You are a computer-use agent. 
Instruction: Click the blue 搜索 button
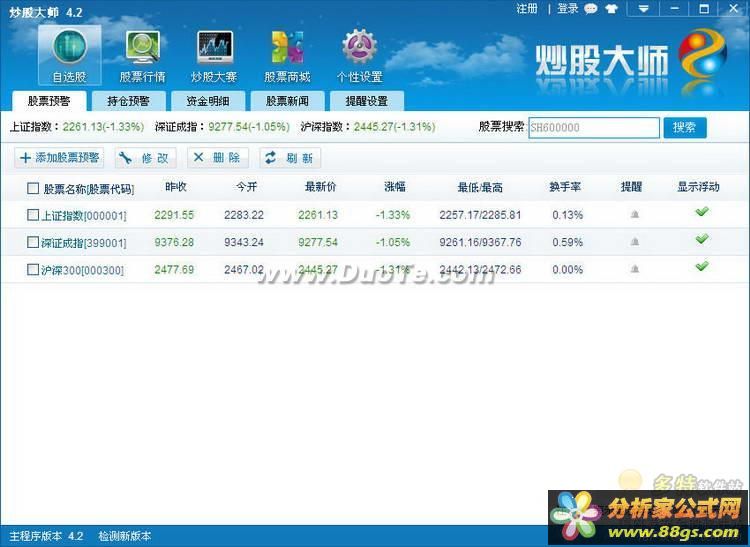[x=684, y=127]
